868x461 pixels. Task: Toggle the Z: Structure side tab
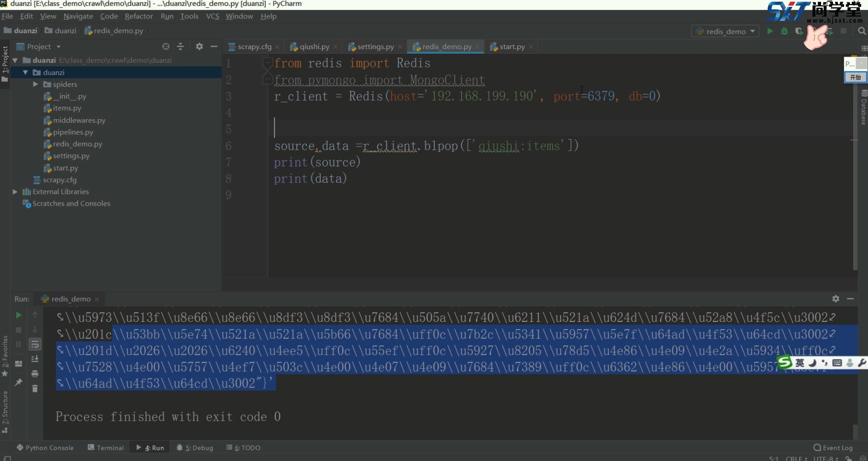click(5, 411)
